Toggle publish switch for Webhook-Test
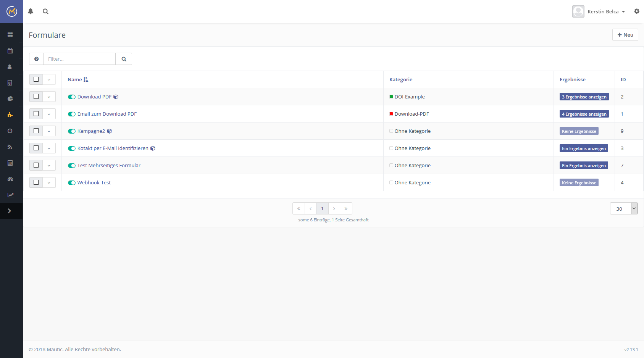The image size is (644, 358). click(72, 183)
